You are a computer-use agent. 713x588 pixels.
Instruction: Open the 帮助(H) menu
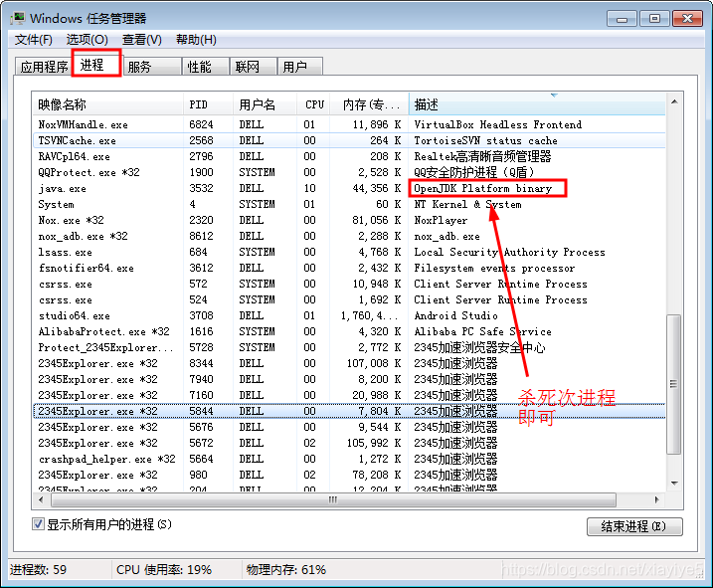(x=196, y=40)
